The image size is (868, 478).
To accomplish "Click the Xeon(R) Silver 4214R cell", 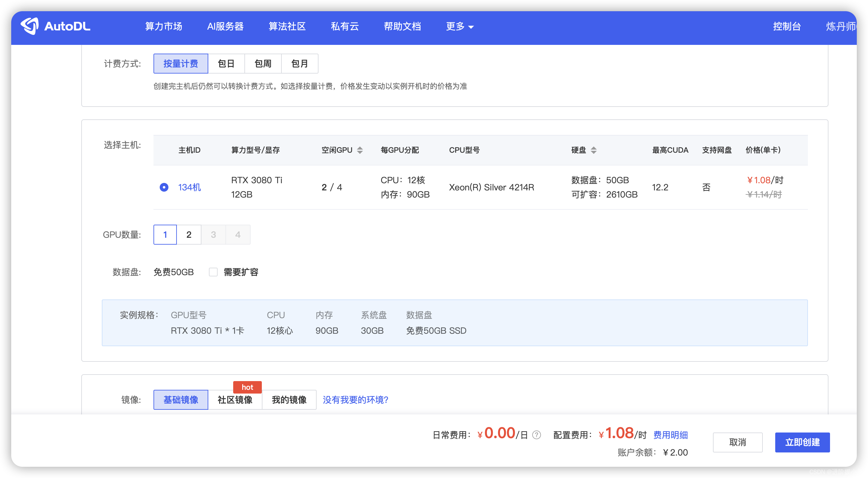I will coord(491,187).
